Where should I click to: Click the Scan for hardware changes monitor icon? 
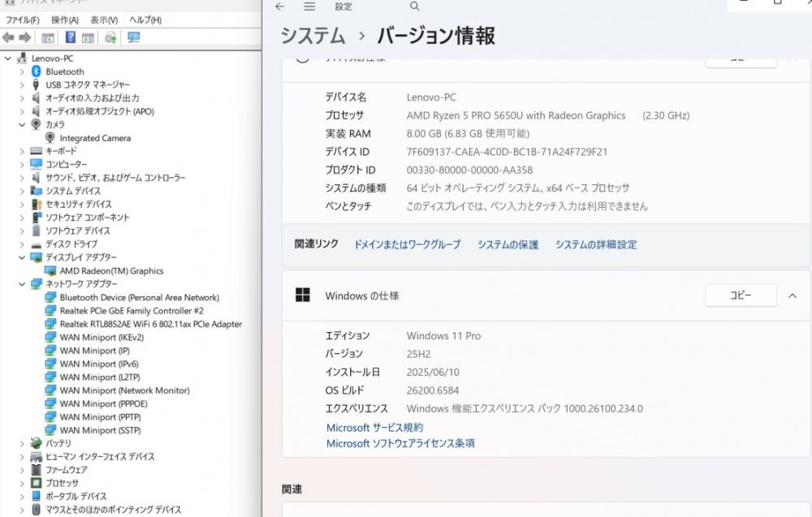pos(134,37)
